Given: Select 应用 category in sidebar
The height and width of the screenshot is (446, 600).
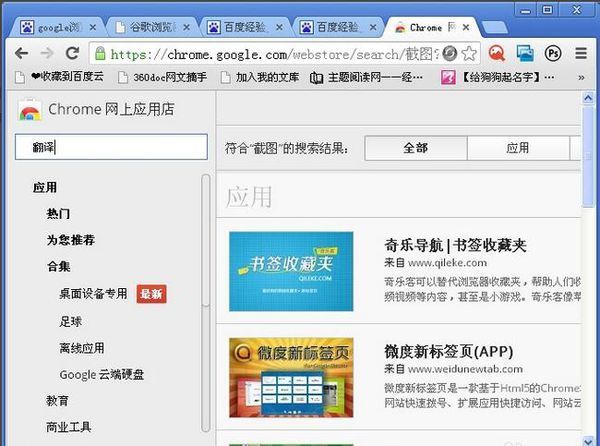Looking at the screenshot, I should [x=45, y=187].
